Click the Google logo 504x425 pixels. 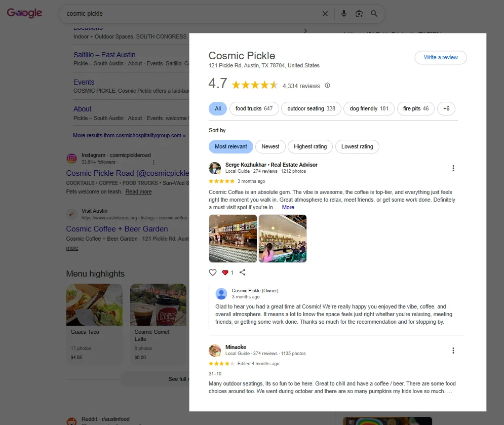24,13
